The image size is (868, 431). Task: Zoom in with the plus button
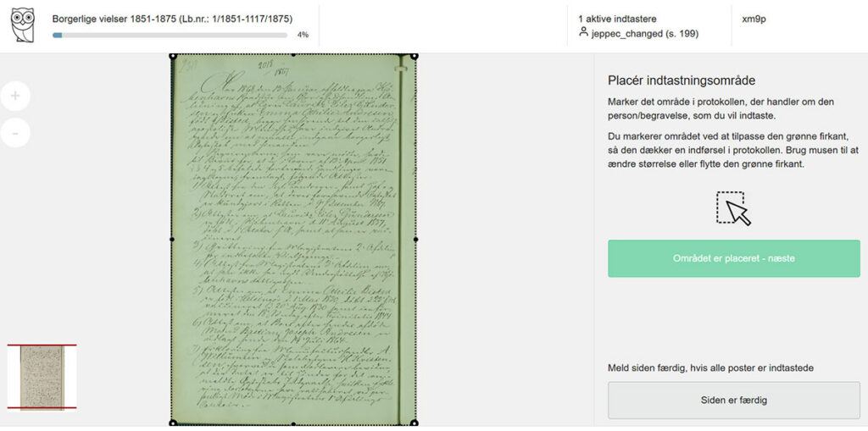point(15,96)
